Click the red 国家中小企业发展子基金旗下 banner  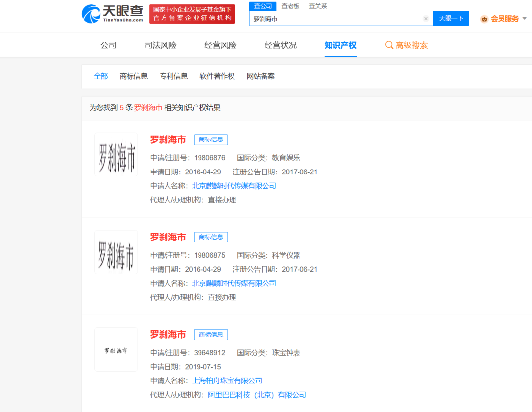[x=192, y=14]
